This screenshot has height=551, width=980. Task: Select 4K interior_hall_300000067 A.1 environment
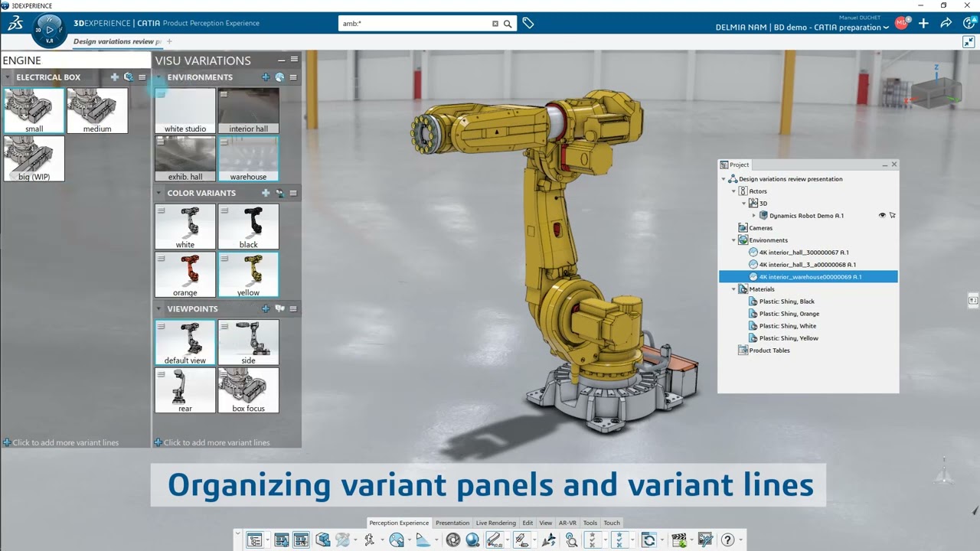click(803, 253)
